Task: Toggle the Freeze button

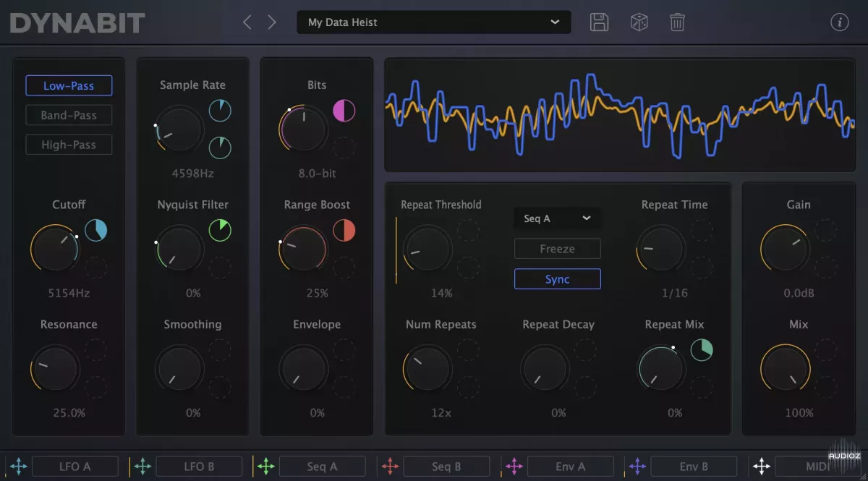Action: (557, 249)
